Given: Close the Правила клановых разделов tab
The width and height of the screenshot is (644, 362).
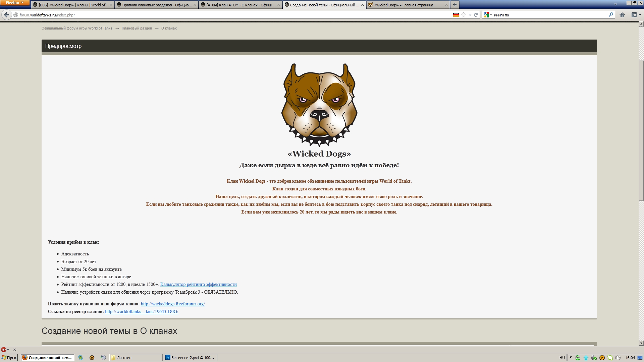Looking at the screenshot, I should coord(195,5).
